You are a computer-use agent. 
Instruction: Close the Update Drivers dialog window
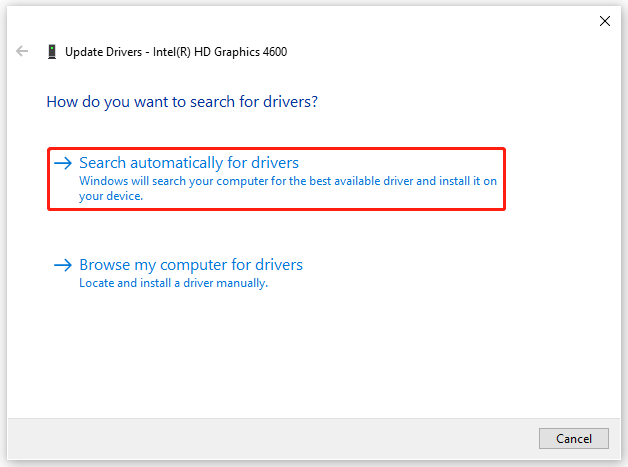[x=604, y=20]
